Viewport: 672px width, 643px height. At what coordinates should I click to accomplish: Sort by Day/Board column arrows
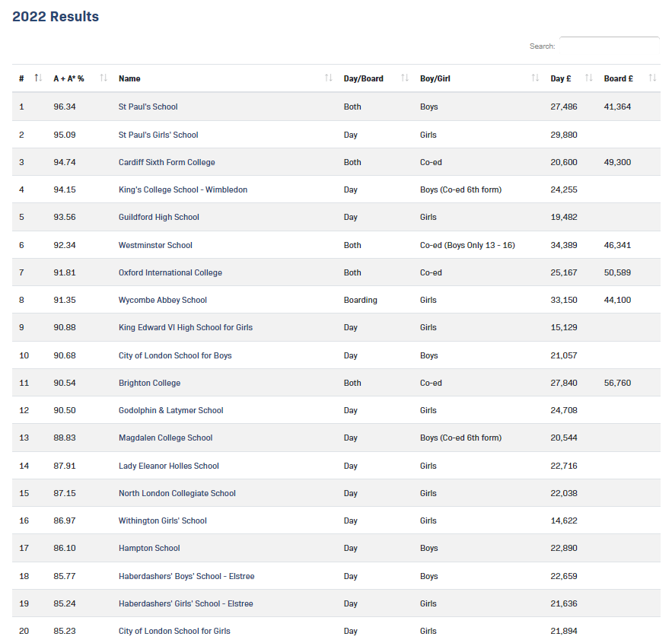click(405, 78)
